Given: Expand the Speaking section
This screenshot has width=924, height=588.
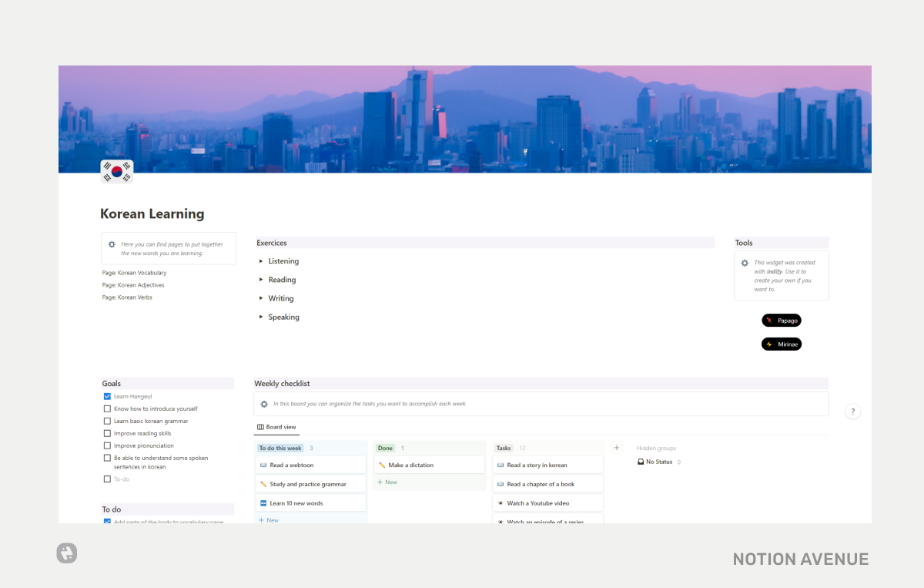Looking at the screenshot, I should 261,317.
